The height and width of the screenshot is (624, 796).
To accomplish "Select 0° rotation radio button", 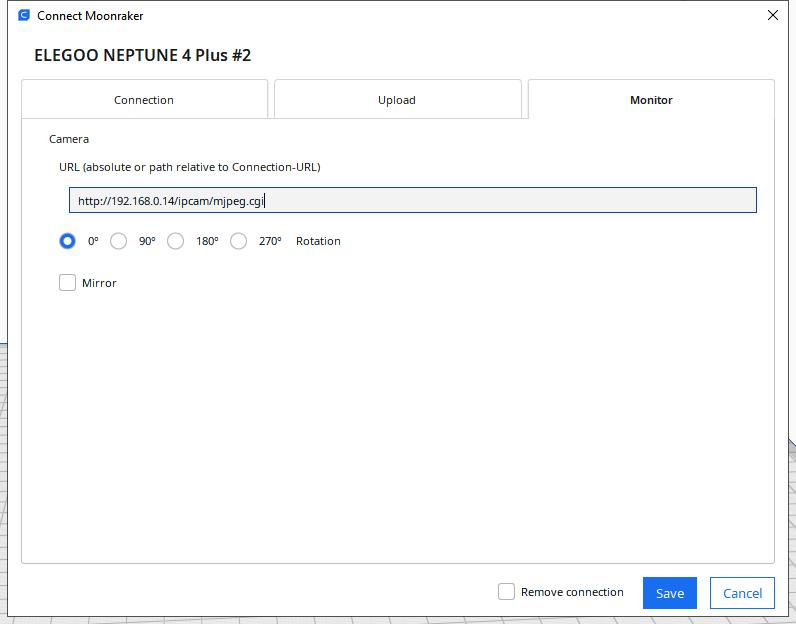I will (67, 241).
